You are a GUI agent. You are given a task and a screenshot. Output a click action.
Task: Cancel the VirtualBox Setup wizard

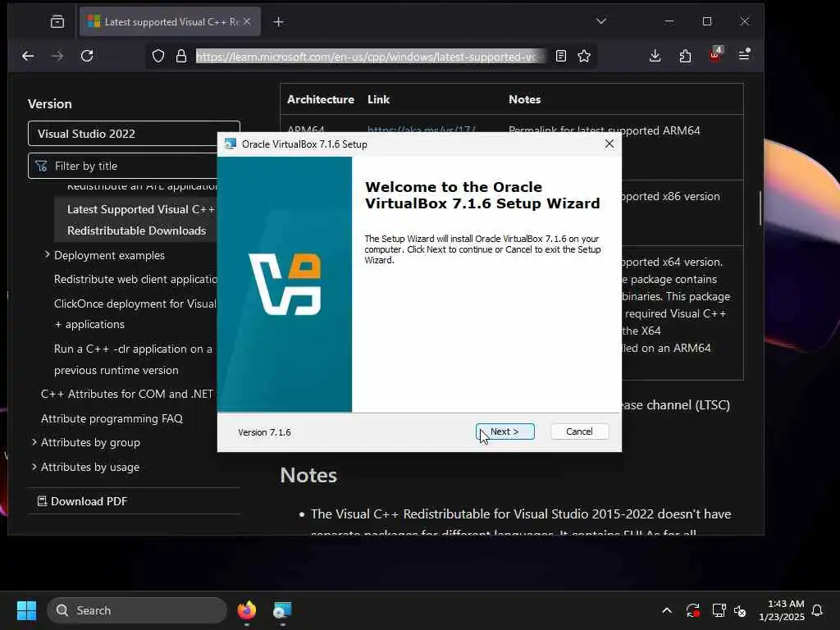click(x=579, y=431)
